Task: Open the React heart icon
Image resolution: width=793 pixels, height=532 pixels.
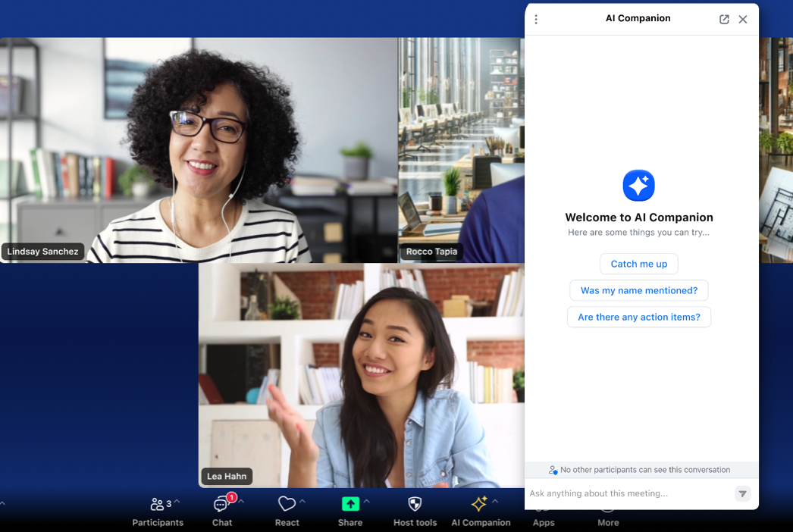Action: tap(287, 504)
